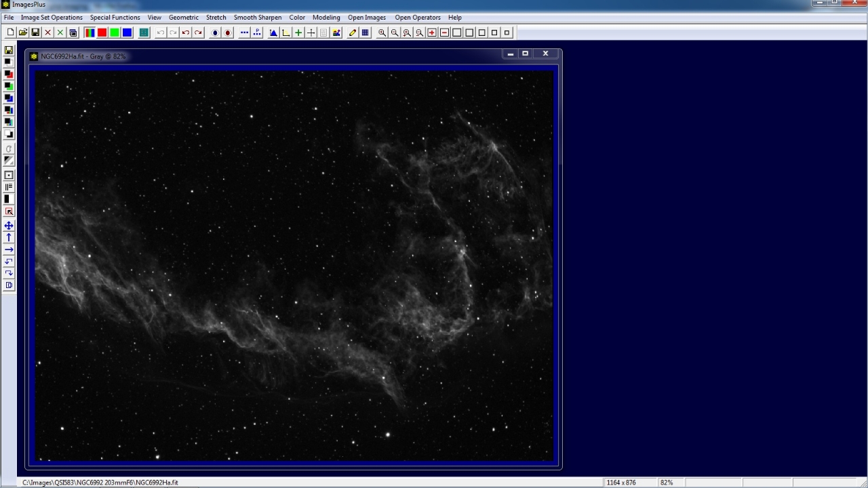Viewport: 868px width, 488px height.
Task: Click the file path in the status bar
Action: coord(100,483)
